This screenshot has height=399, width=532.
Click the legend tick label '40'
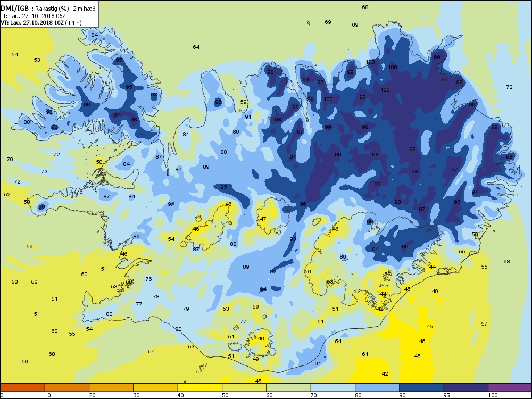(181, 395)
